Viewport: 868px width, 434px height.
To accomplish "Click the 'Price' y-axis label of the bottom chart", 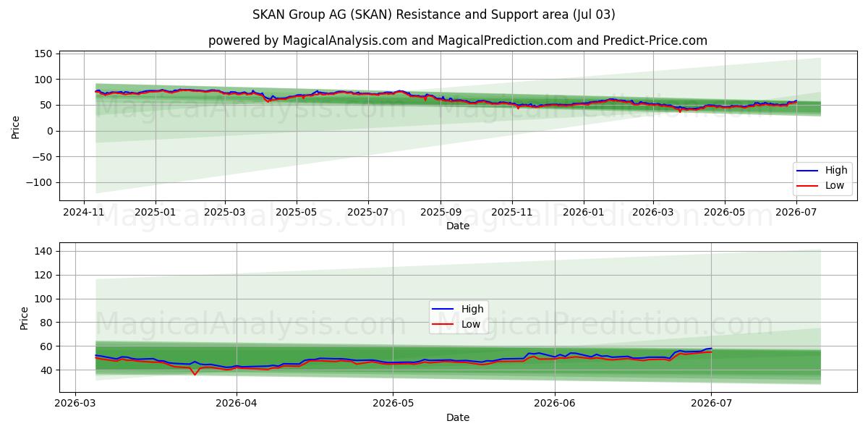I will (25, 318).
